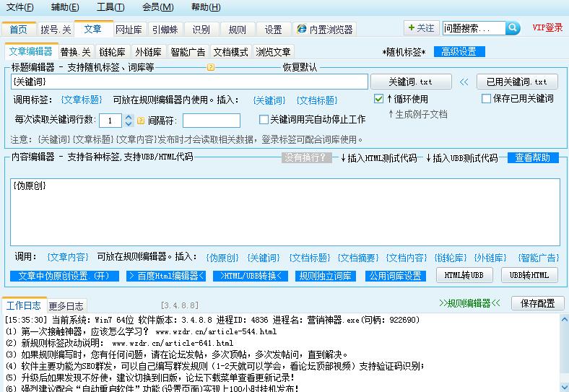Screen dimensions: 569x392
Task: Insert the {文档摘要} tag
Action: [358, 258]
